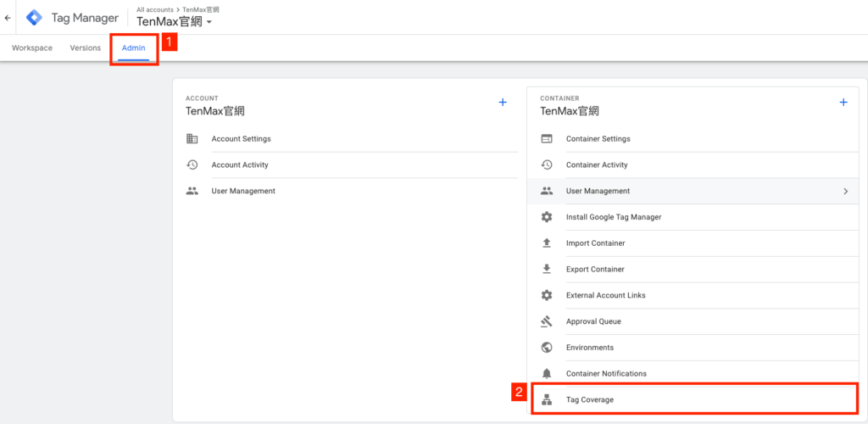Open the TenMax官網 container selector dropdown

(x=175, y=22)
